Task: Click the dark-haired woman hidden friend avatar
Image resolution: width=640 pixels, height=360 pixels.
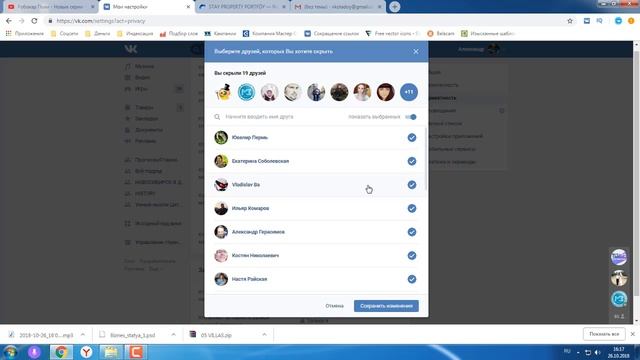Action: click(x=386, y=92)
